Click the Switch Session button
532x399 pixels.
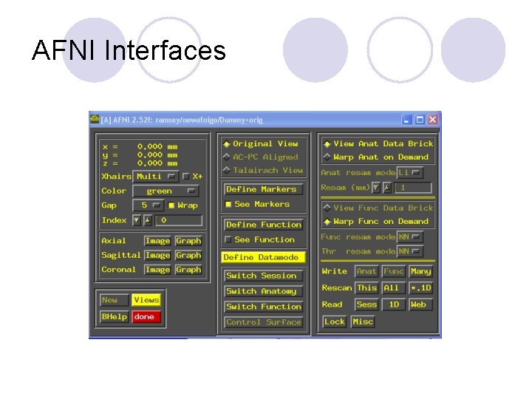click(263, 276)
